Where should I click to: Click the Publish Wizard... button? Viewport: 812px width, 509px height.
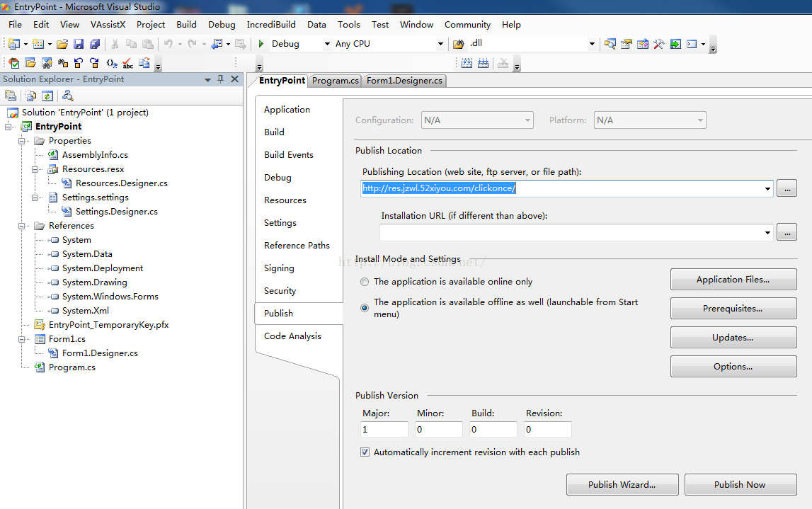point(622,485)
